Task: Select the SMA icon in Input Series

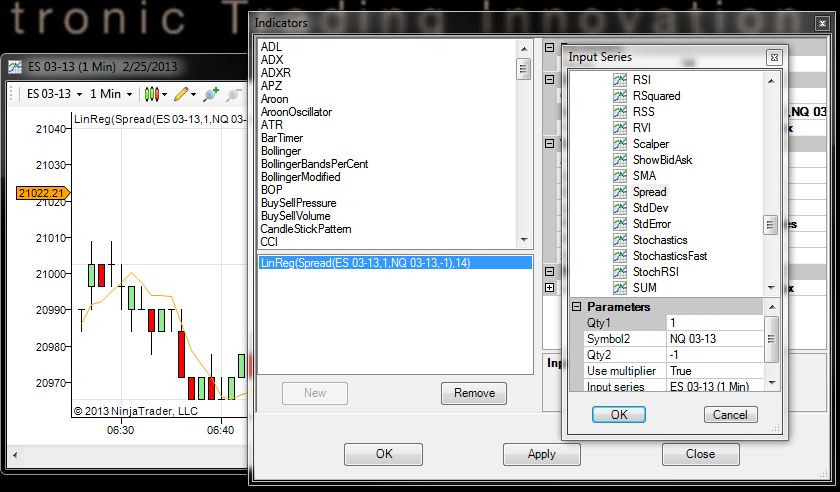Action: [620, 176]
